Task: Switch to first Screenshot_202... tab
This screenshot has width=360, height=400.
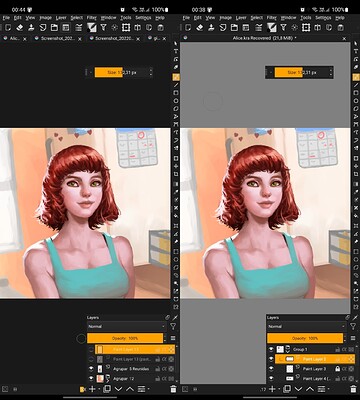Action: (58, 39)
